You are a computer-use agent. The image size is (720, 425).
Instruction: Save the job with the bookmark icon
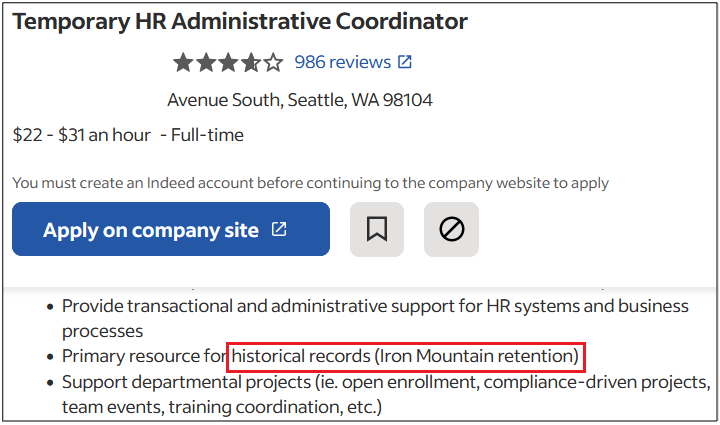tap(377, 229)
